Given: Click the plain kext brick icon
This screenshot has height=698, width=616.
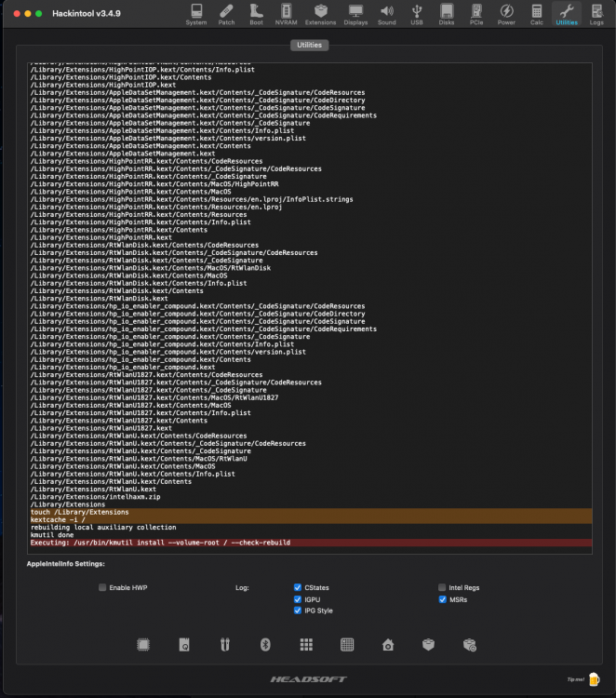Looking at the screenshot, I should (x=429, y=645).
